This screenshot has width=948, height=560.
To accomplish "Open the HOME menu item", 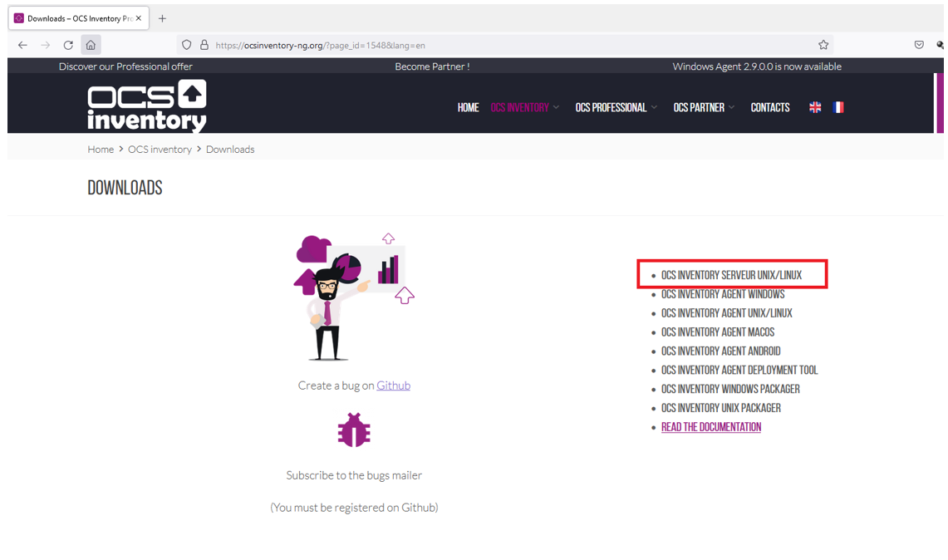I will click(468, 108).
